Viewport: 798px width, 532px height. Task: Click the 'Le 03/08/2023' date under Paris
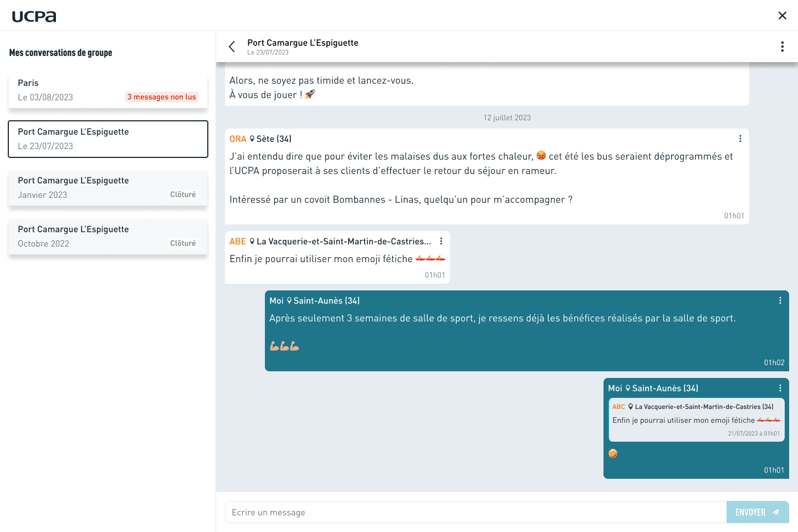[45, 97]
